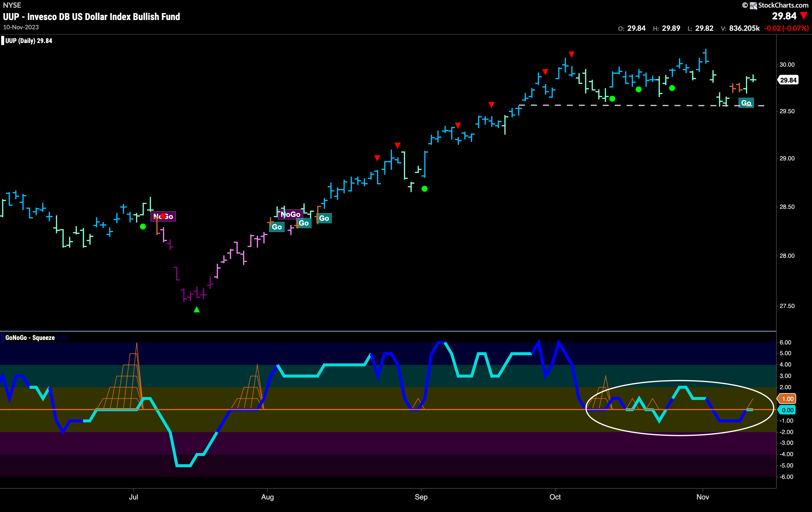Click the red triangle above mid-September bars near 29.50
Screen dimensions: 812x512
(492, 105)
